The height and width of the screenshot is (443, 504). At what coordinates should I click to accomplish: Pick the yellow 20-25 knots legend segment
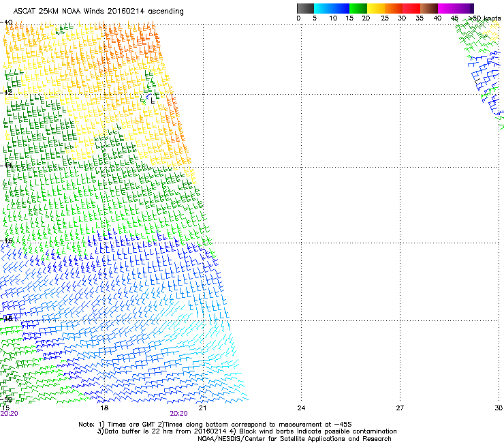click(x=376, y=8)
